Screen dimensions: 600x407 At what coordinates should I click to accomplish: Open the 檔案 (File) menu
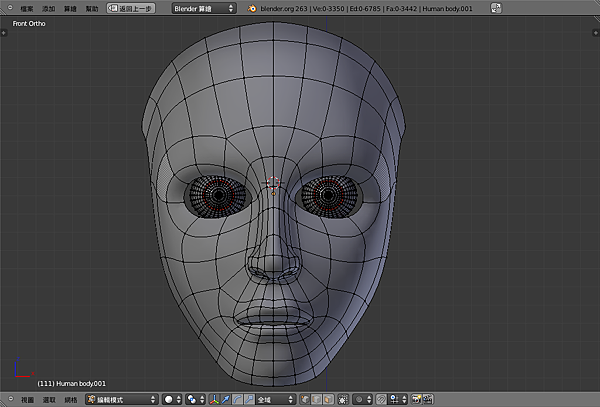tap(27, 8)
